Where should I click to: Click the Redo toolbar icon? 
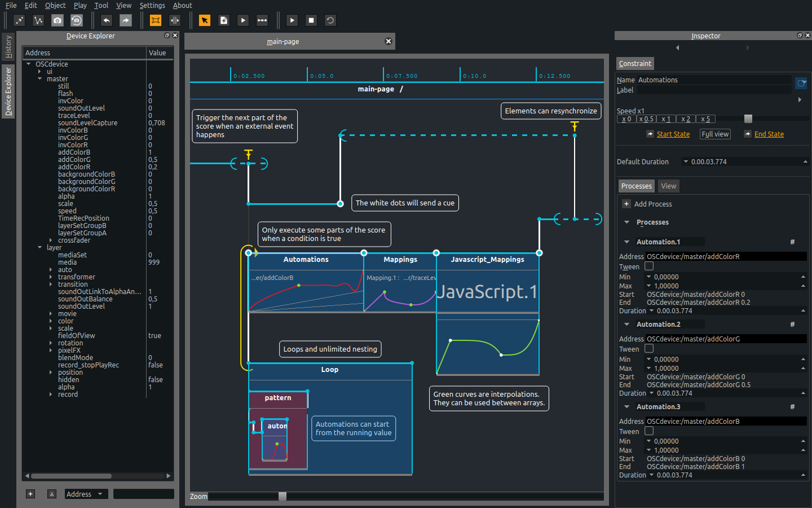click(125, 20)
